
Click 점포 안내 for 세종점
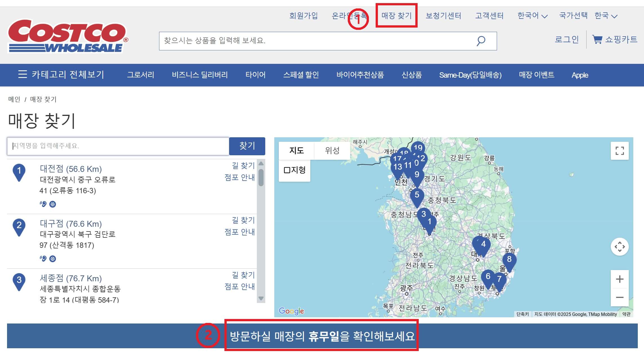pos(240,286)
